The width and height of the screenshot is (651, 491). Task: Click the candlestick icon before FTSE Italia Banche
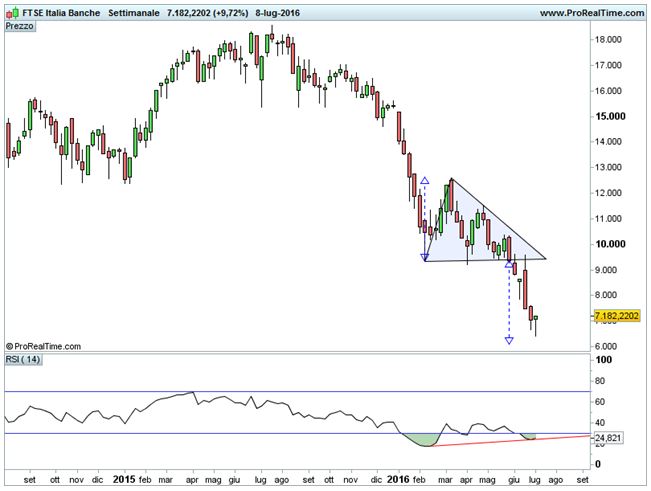[12, 13]
